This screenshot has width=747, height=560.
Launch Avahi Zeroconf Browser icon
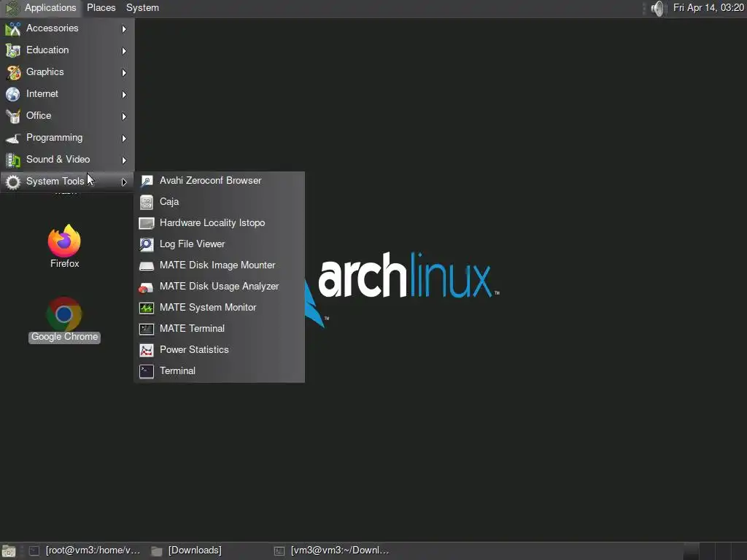pyautogui.click(x=147, y=181)
